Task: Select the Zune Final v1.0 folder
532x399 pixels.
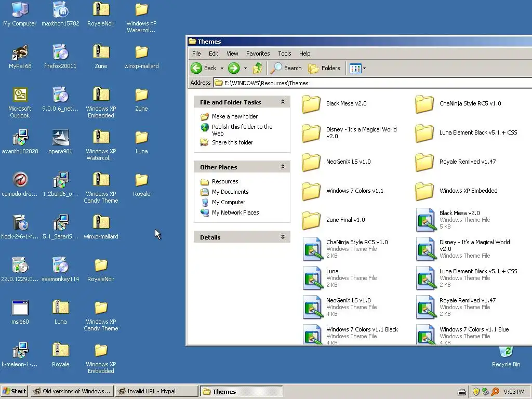Action: point(334,220)
